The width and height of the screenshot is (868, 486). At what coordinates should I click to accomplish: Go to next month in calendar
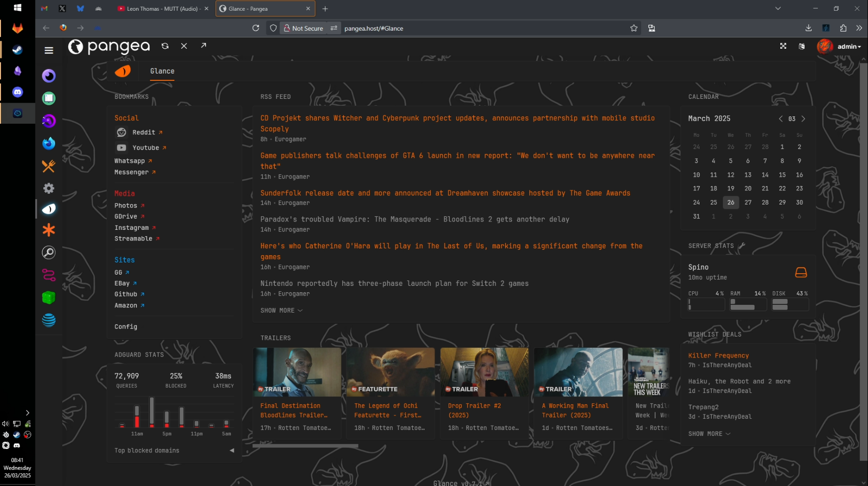pos(803,119)
